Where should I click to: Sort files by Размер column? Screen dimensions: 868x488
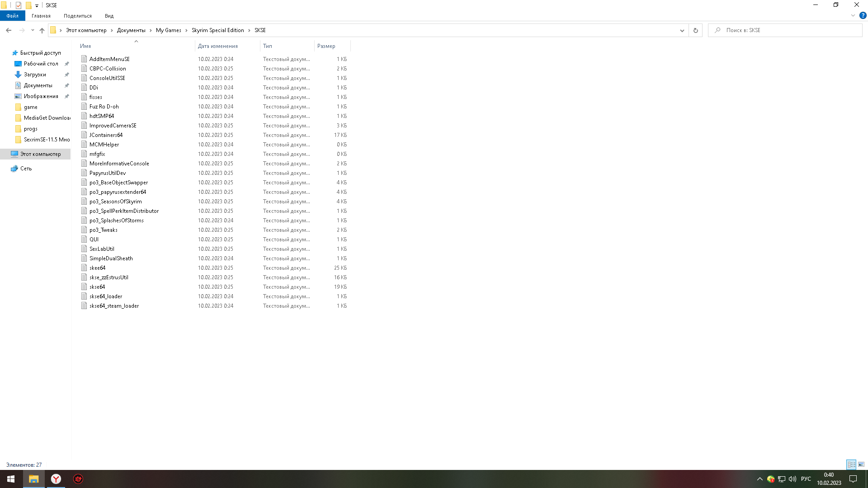[x=326, y=46]
